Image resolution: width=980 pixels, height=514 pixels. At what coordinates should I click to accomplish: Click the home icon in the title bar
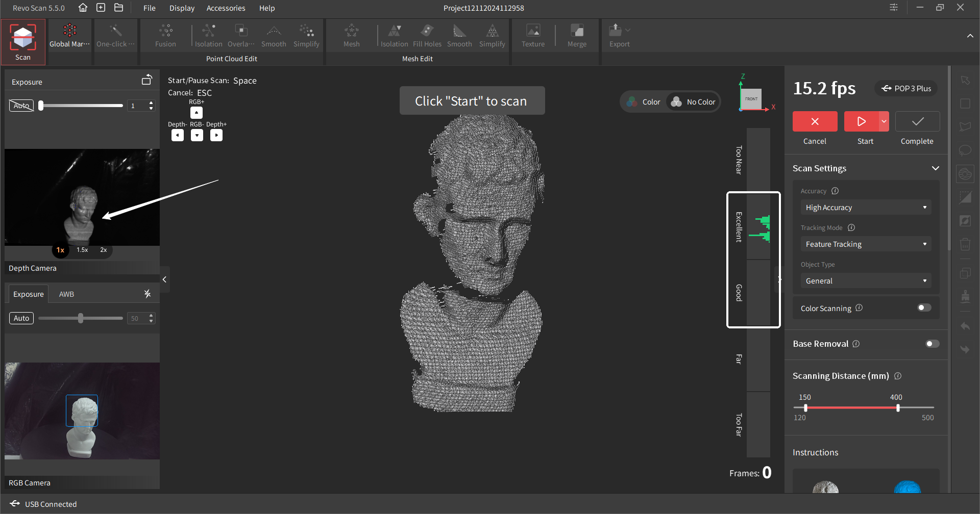coord(83,8)
